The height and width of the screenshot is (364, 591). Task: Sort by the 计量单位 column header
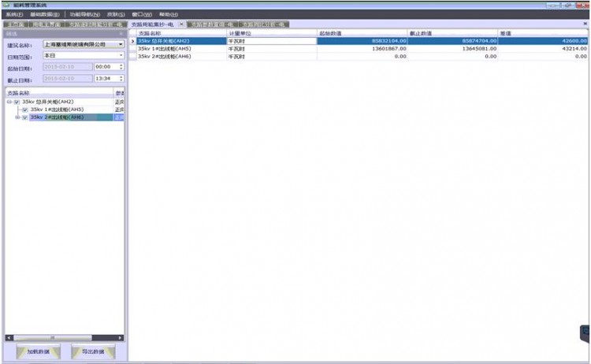click(272, 33)
